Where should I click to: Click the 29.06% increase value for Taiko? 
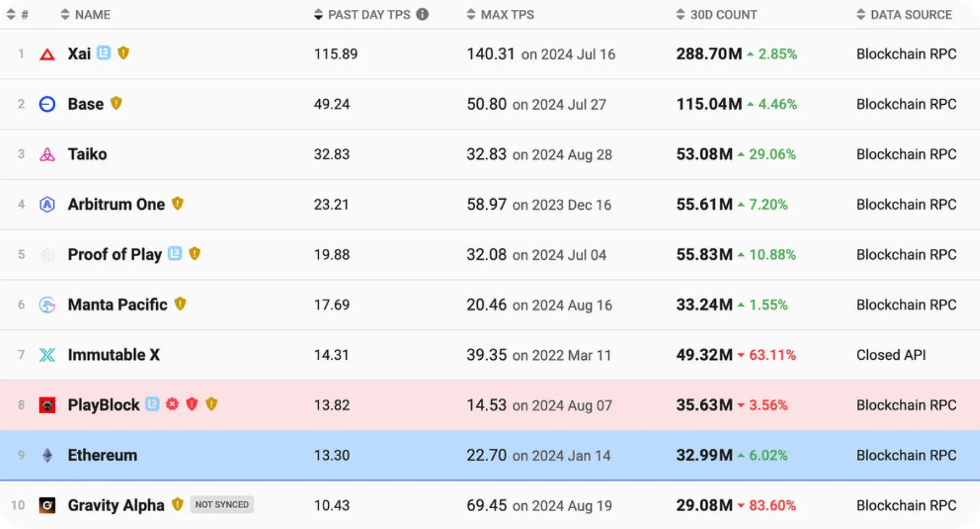tap(772, 154)
